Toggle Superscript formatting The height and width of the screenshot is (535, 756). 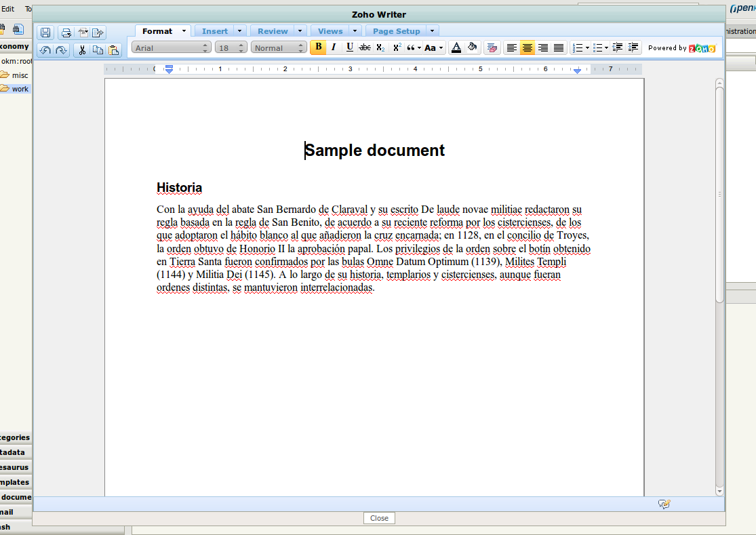[397, 47]
